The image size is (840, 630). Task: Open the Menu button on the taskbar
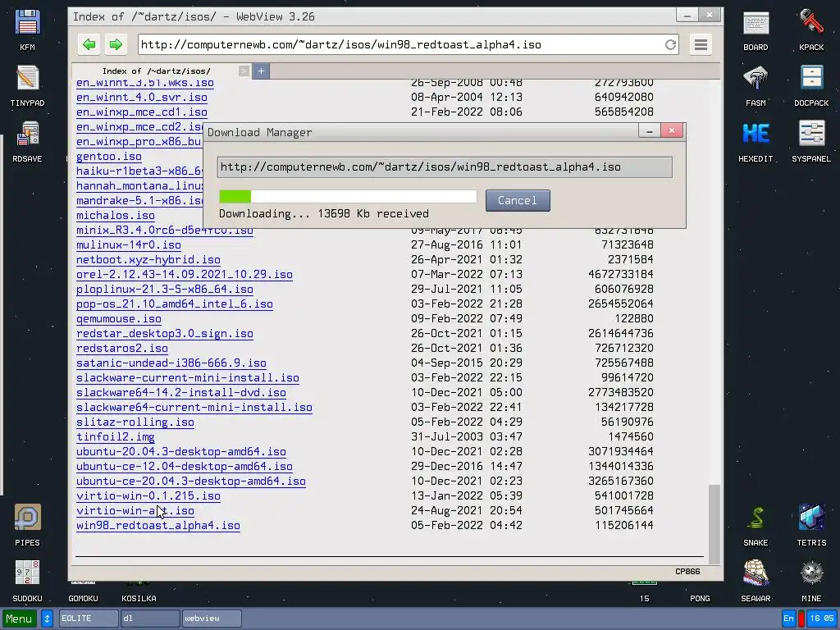(x=20, y=619)
